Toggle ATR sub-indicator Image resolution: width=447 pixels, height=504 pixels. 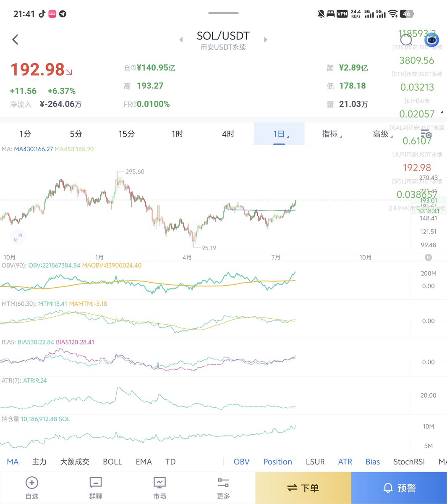345,462
